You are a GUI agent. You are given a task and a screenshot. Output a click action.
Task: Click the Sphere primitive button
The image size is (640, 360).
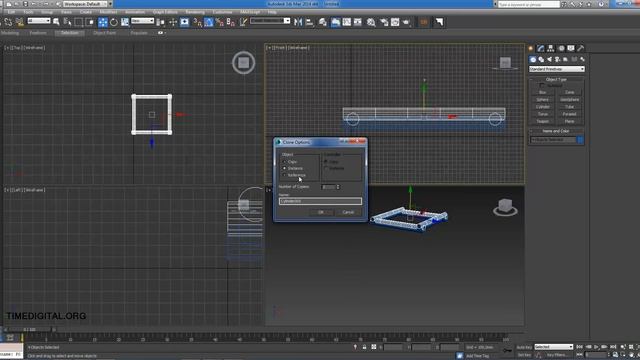[542, 99]
